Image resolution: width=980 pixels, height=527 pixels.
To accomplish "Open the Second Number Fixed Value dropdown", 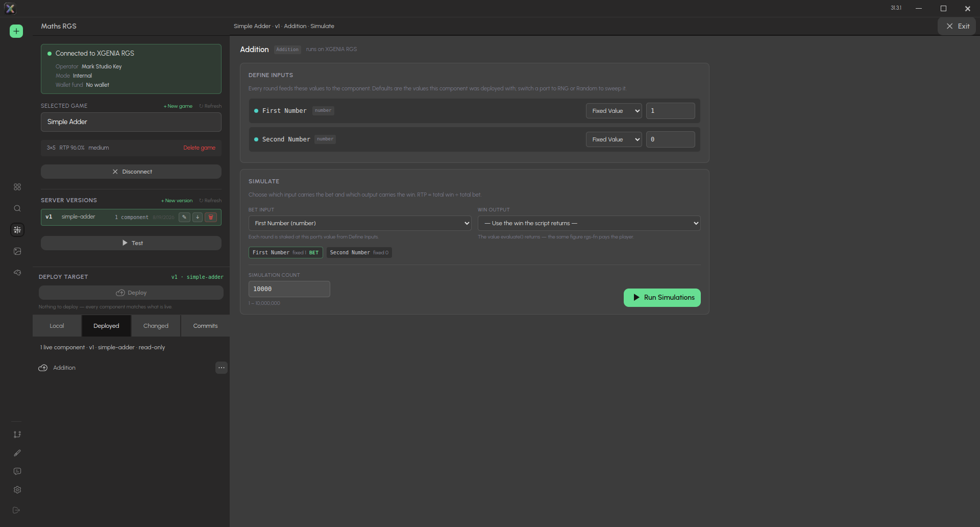I will (x=614, y=139).
